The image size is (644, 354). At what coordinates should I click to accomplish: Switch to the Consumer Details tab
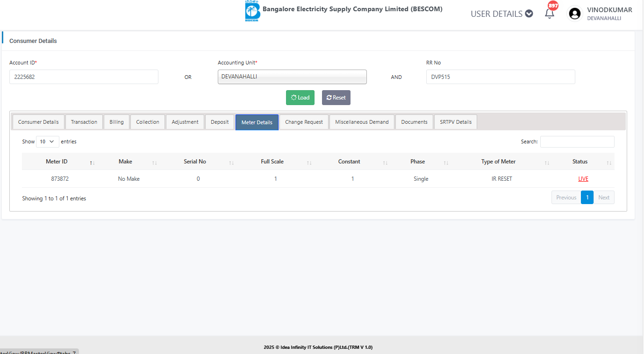(38, 122)
